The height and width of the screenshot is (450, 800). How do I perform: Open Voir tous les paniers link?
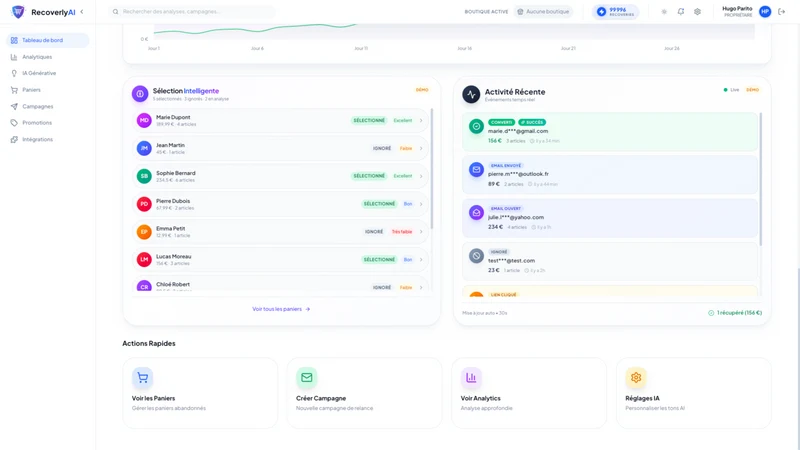pyautogui.click(x=281, y=309)
